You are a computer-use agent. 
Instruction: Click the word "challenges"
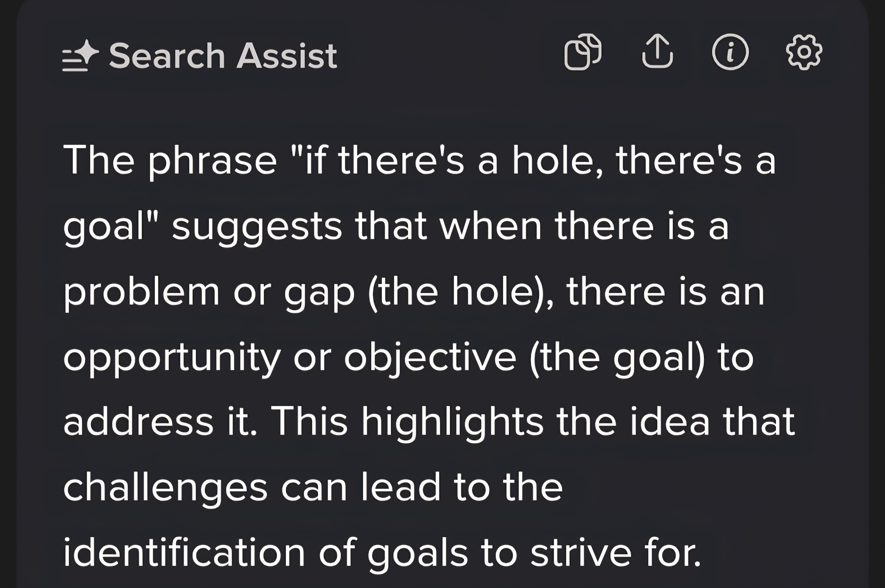point(165,488)
